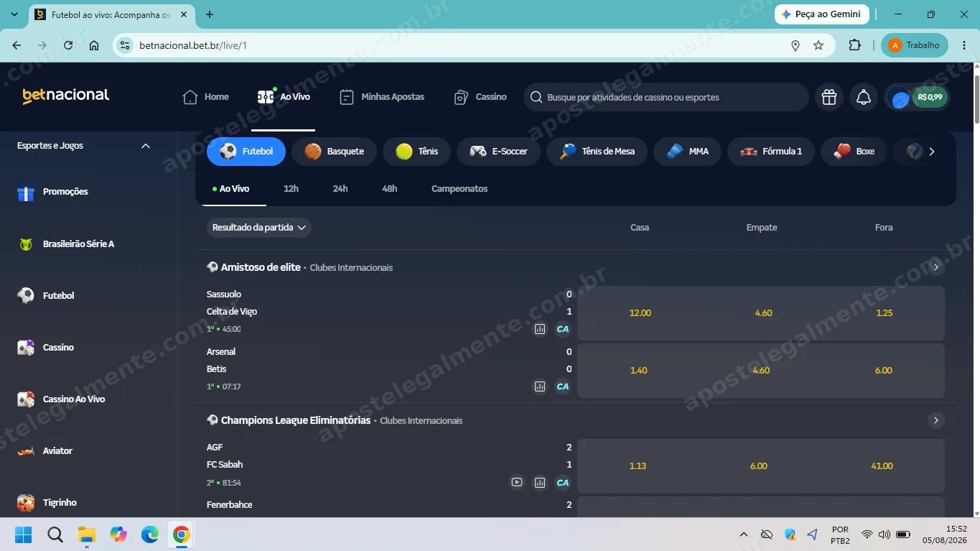
Task: Click the CA icon for Sassuolo match
Action: click(563, 329)
